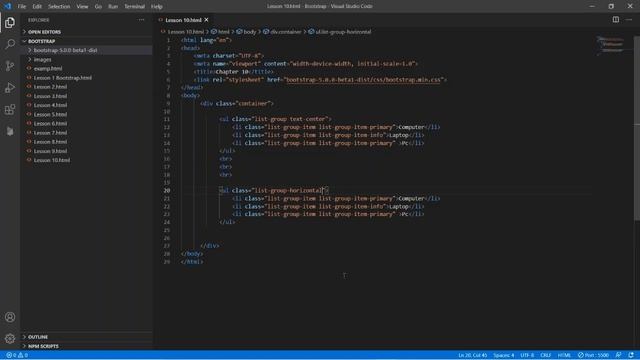Screen dimensions: 640x360
Task: Open the Extensions view
Action: pos(10,109)
